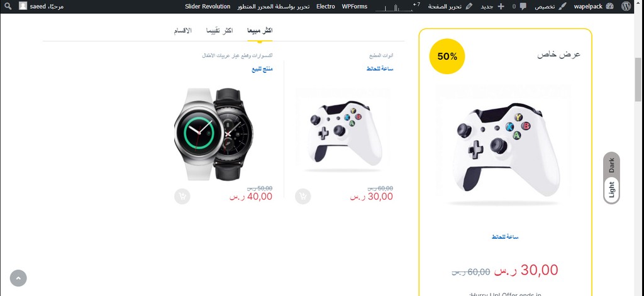Add the 40,00 smartwatch to cart
The image size is (644, 296).
click(182, 196)
